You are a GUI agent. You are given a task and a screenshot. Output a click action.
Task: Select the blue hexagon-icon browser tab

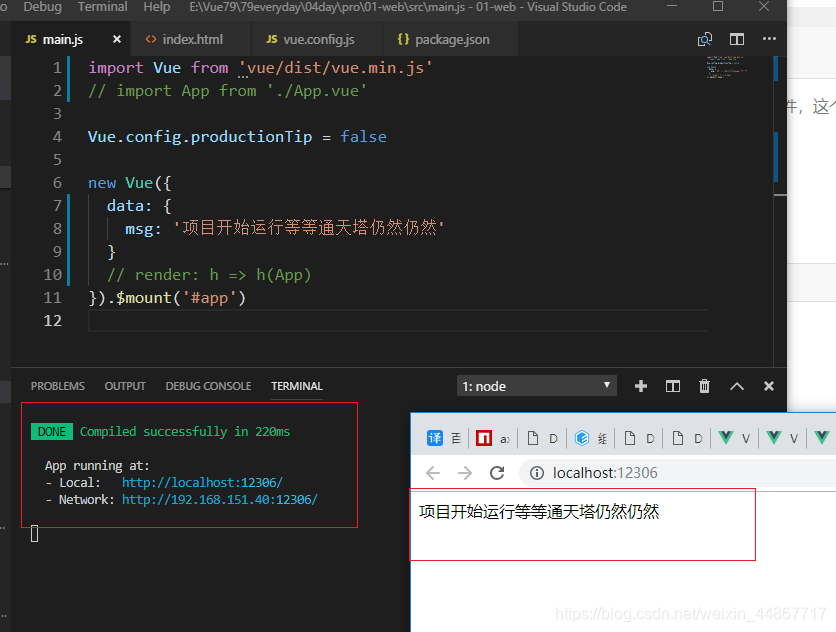[582, 438]
